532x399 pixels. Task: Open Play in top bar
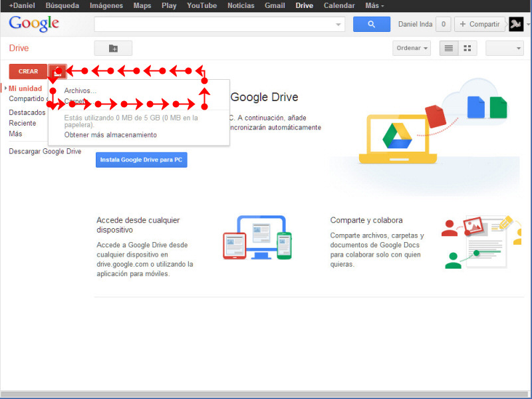click(x=169, y=5)
